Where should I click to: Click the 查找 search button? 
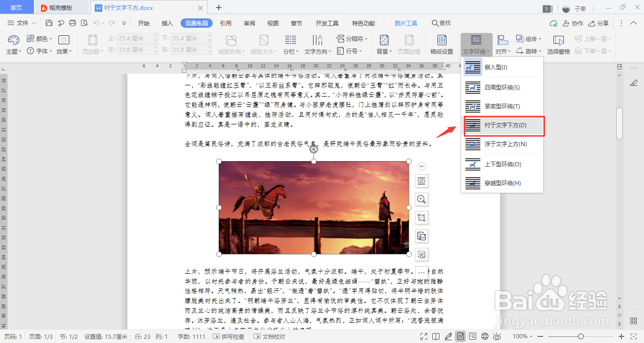point(441,23)
